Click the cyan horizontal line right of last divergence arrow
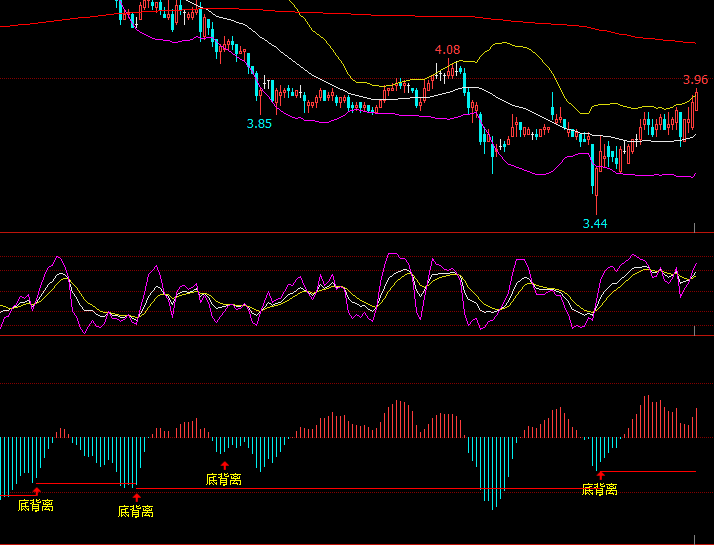The width and height of the screenshot is (714, 545). (650, 471)
